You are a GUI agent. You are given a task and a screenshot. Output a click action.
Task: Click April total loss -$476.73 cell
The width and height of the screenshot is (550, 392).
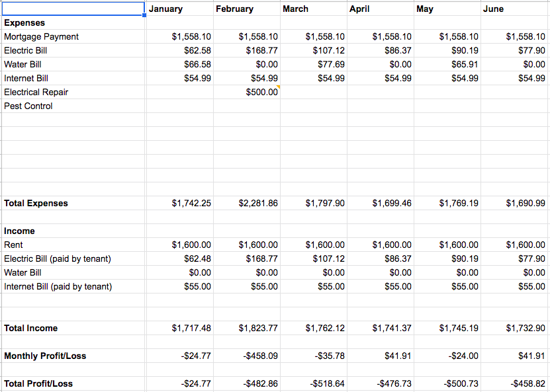(x=381, y=383)
